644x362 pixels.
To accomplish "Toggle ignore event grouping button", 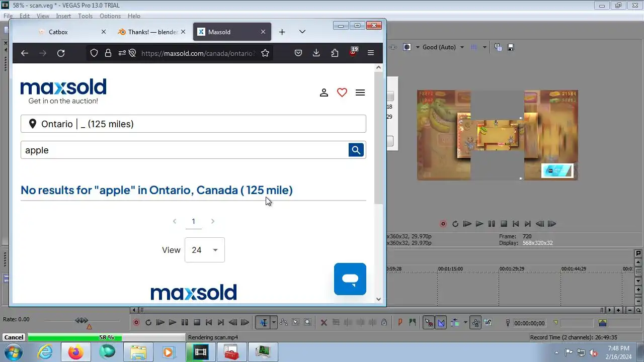I will coord(488,323).
